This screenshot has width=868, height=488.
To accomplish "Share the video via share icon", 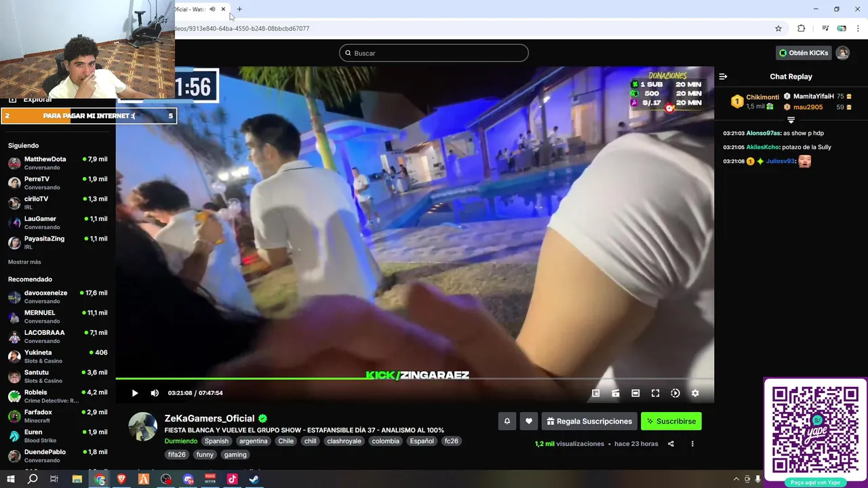I will (x=671, y=444).
